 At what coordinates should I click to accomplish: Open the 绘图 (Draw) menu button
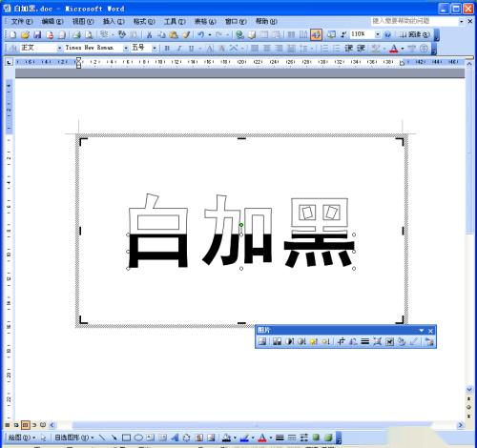click(22, 438)
